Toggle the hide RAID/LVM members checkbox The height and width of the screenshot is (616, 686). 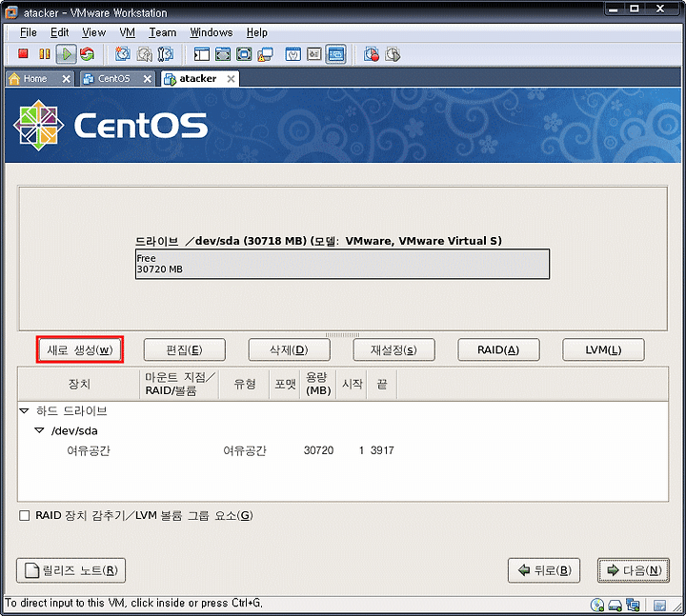pyautogui.click(x=25, y=515)
